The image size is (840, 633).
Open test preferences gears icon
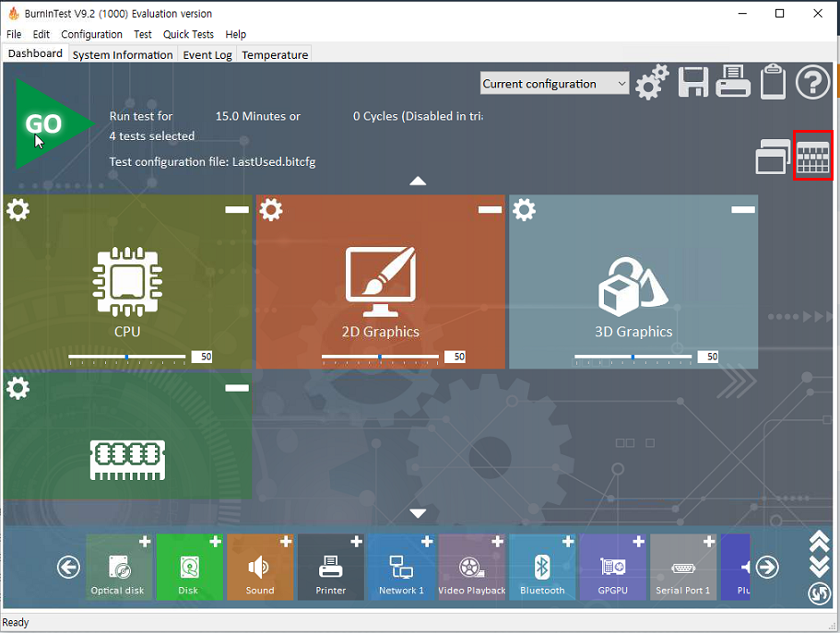652,82
